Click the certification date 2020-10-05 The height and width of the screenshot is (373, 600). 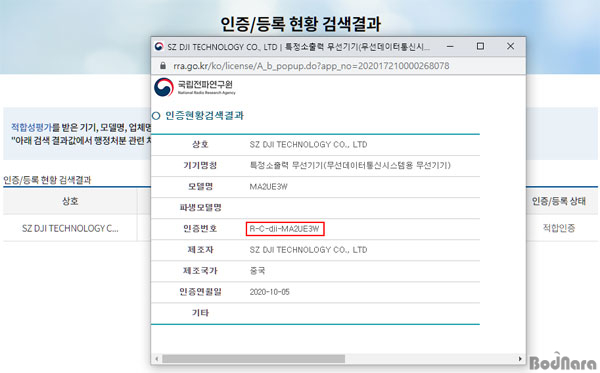(269, 292)
